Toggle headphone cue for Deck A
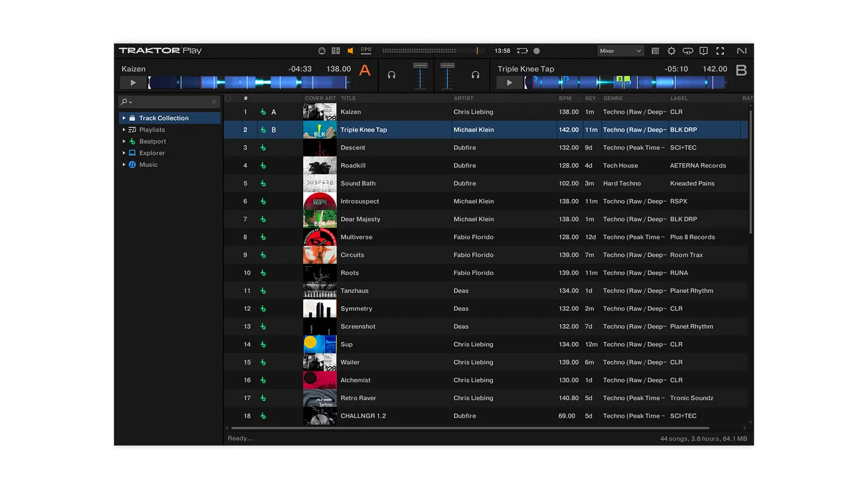The width and height of the screenshot is (868, 489). (391, 75)
